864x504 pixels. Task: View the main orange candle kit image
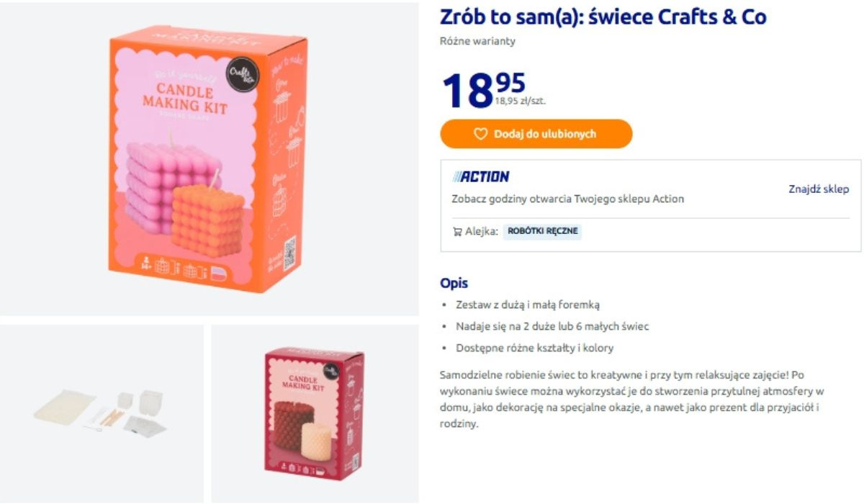tap(210, 158)
